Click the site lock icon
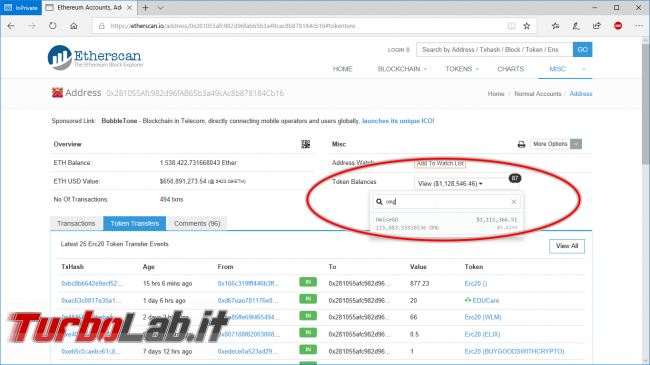The height and width of the screenshot is (365, 650). click(x=102, y=26)
